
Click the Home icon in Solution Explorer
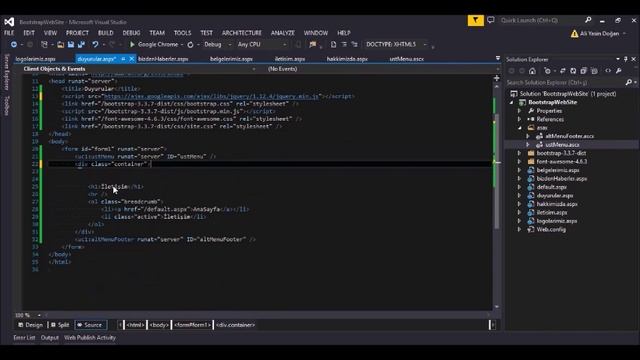532,71
